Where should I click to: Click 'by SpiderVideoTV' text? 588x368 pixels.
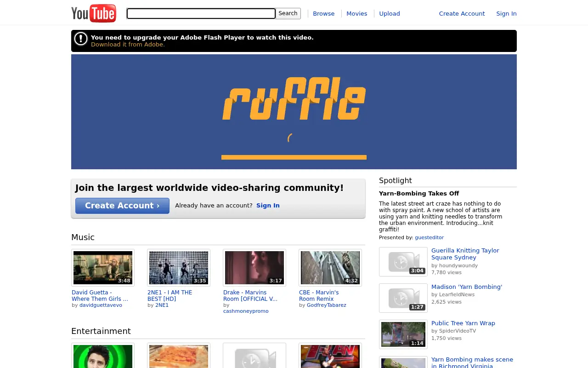coord(453,331)
